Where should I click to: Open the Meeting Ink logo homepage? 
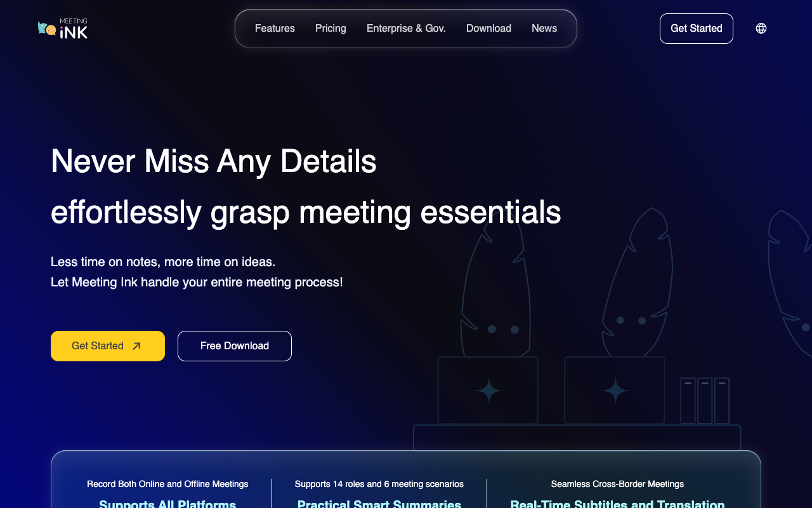(x=63, y=29)
